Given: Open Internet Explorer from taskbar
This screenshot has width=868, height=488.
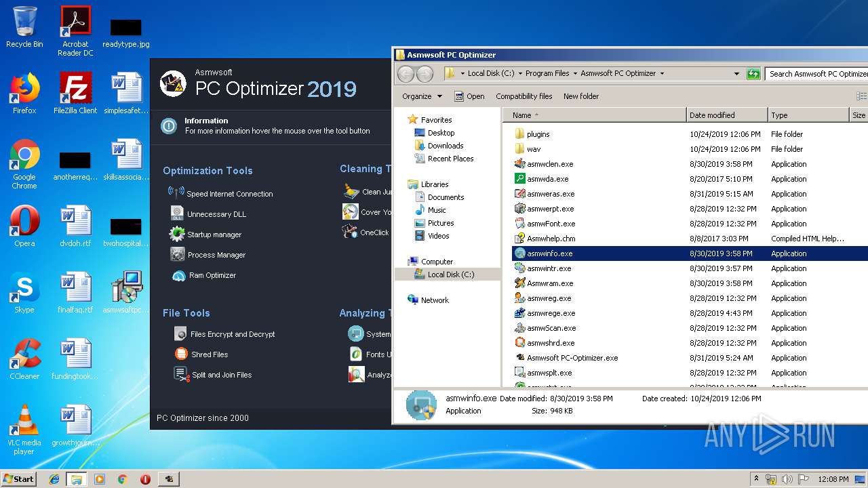Looking at the screenshot, I should tap(54, 479).
